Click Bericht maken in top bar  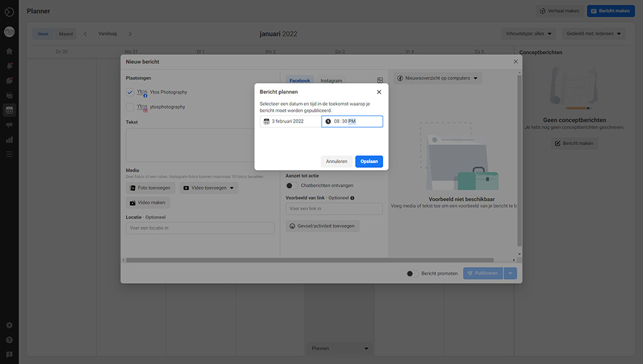(611, 11)
